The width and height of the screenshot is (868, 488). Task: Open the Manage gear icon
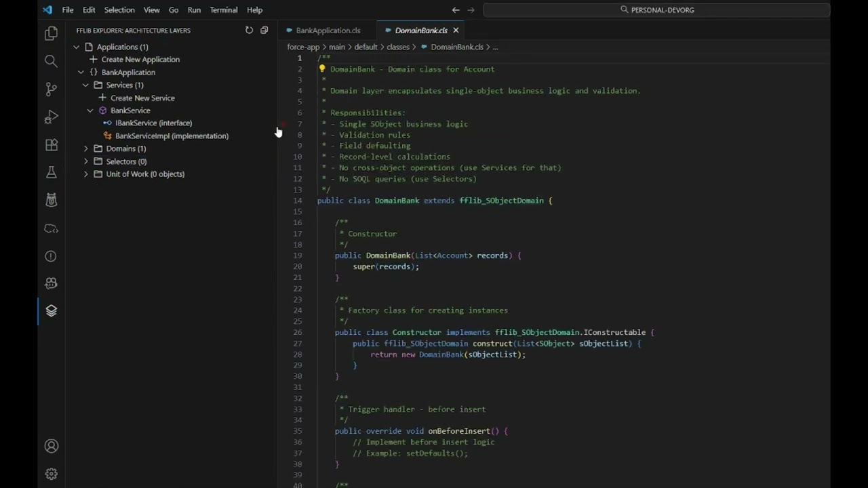(x=51, y=474)
